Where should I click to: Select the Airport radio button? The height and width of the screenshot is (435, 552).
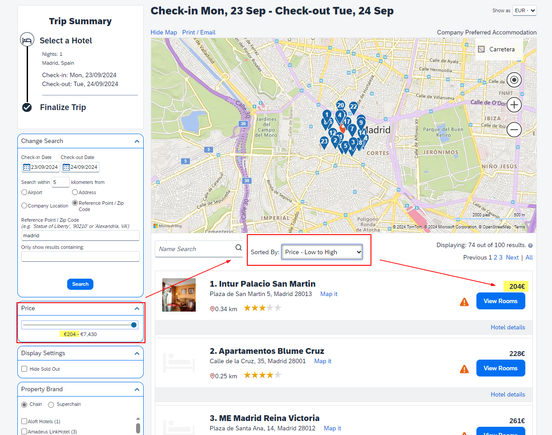click(x=24, y=192)
